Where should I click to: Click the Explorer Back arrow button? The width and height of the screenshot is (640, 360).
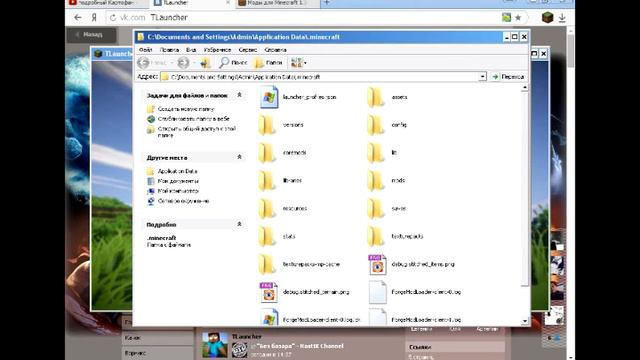click(143, 63)
